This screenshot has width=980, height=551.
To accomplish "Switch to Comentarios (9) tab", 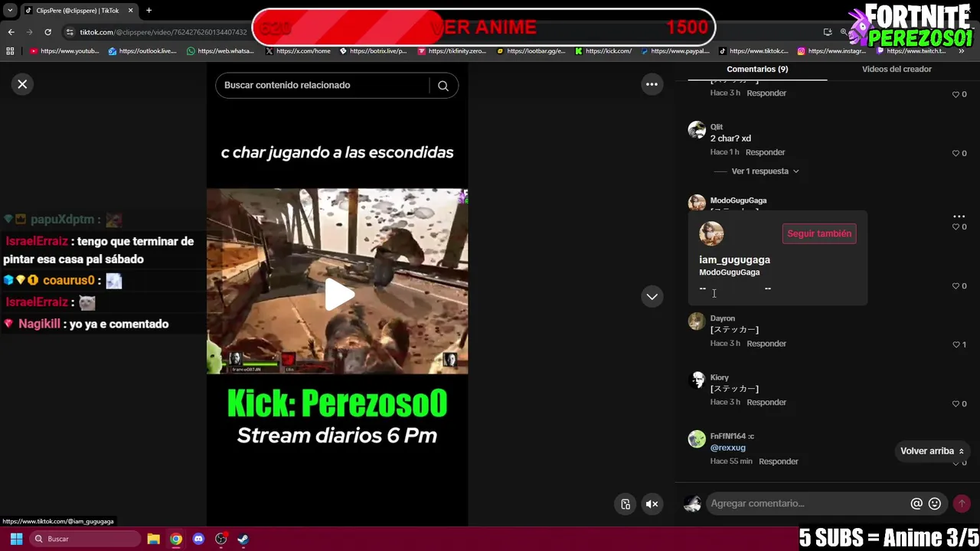I will 757,69.
